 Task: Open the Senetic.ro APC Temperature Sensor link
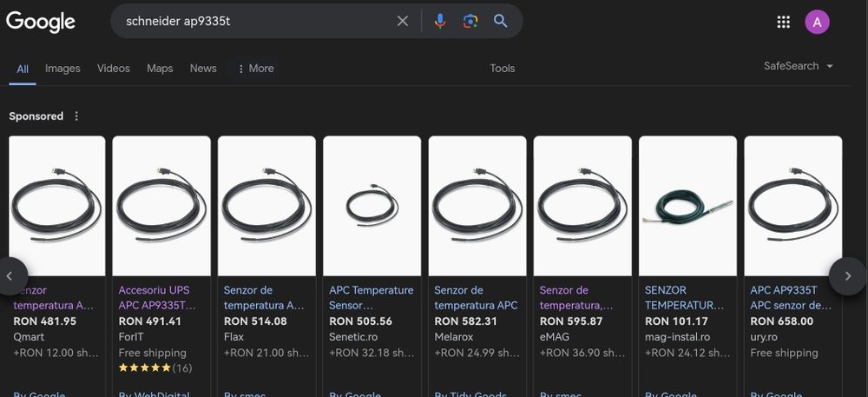point(371,298)
